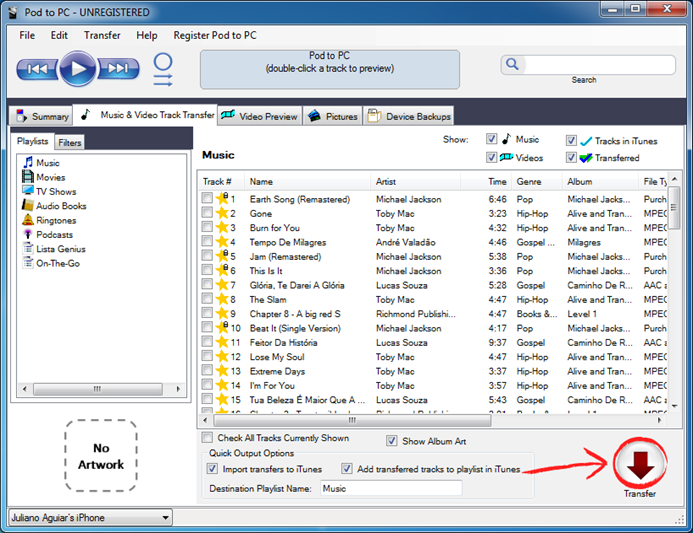Check the box for Earth Song (Remastered)
The height and width of the screenshot is (533, 693).
[x=207, y=198]
